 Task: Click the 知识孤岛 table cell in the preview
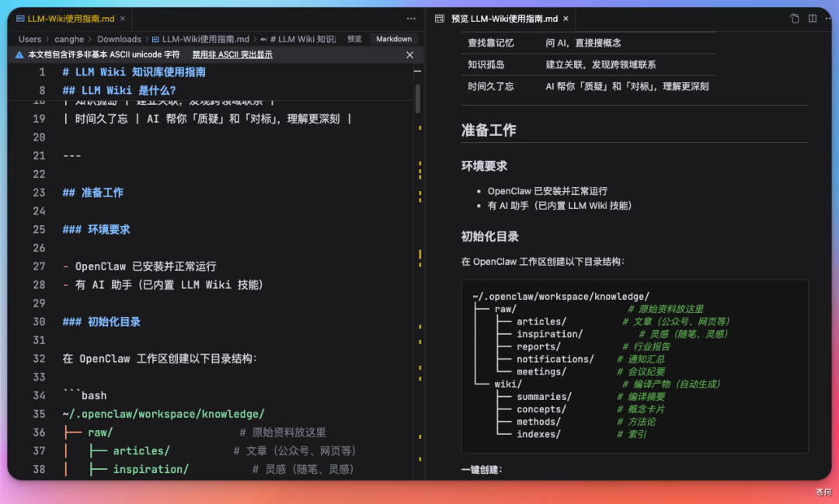click(x=486, y=64)
